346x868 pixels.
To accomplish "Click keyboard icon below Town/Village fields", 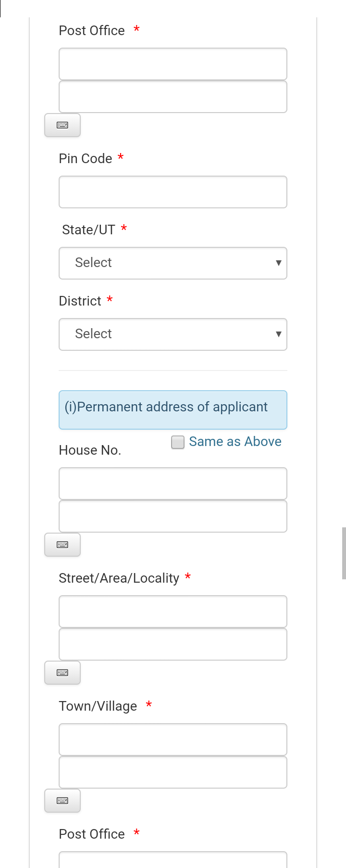I will tap(62, 801).
